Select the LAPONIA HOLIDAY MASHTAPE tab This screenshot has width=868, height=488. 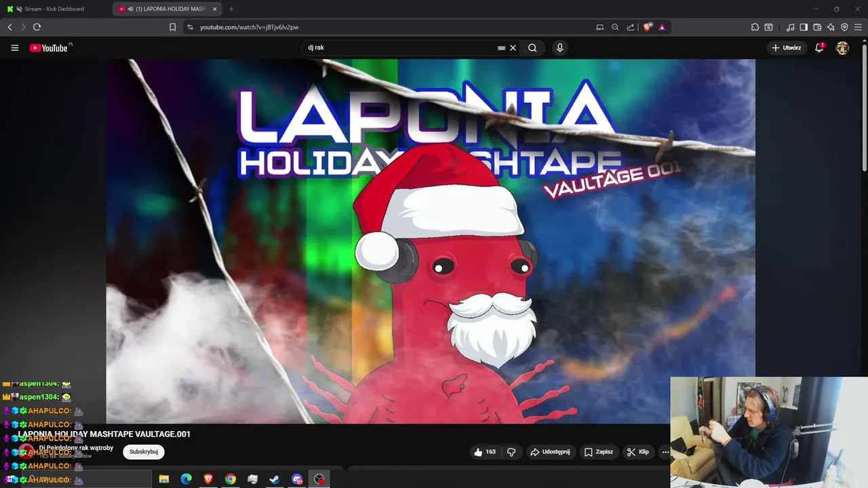coord(167,9)
